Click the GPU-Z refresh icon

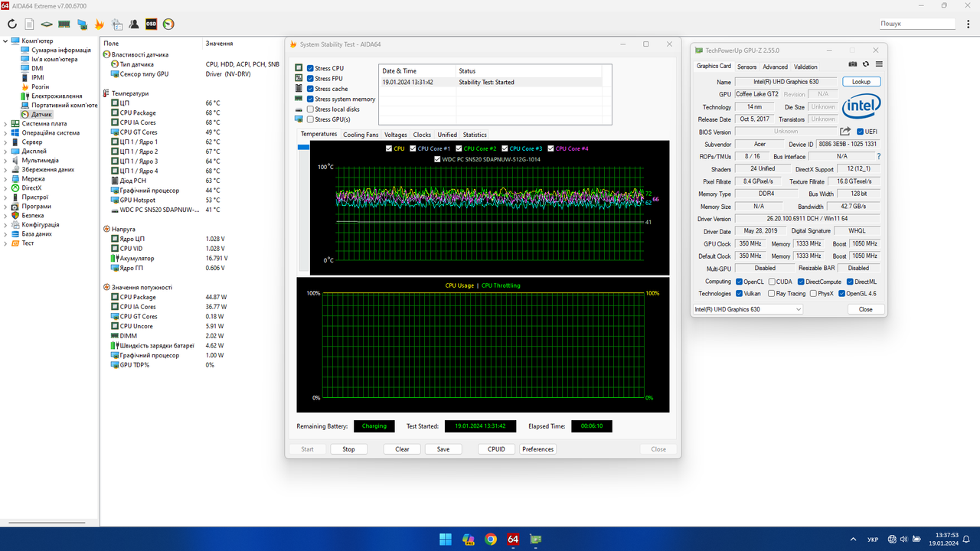tap(866, 64)
